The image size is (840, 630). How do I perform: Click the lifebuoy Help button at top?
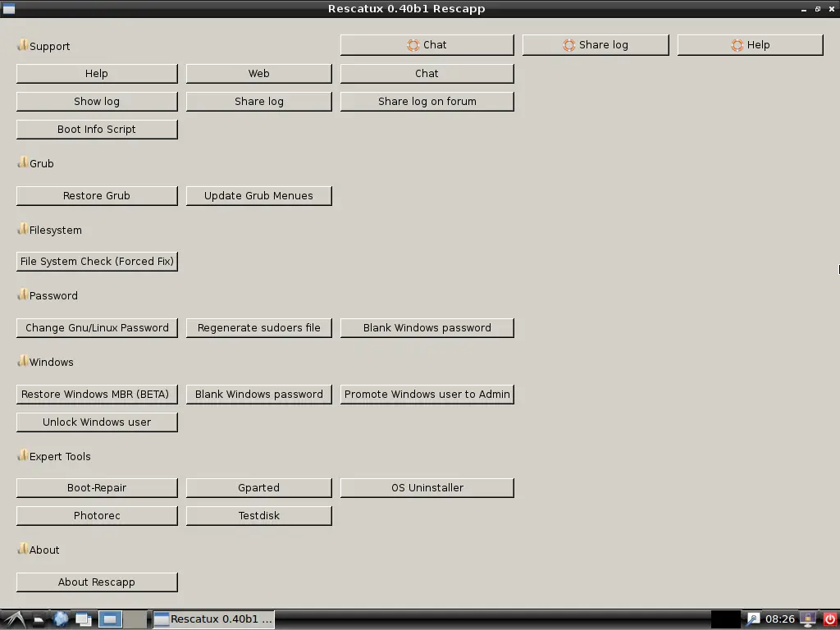point(750,45)
